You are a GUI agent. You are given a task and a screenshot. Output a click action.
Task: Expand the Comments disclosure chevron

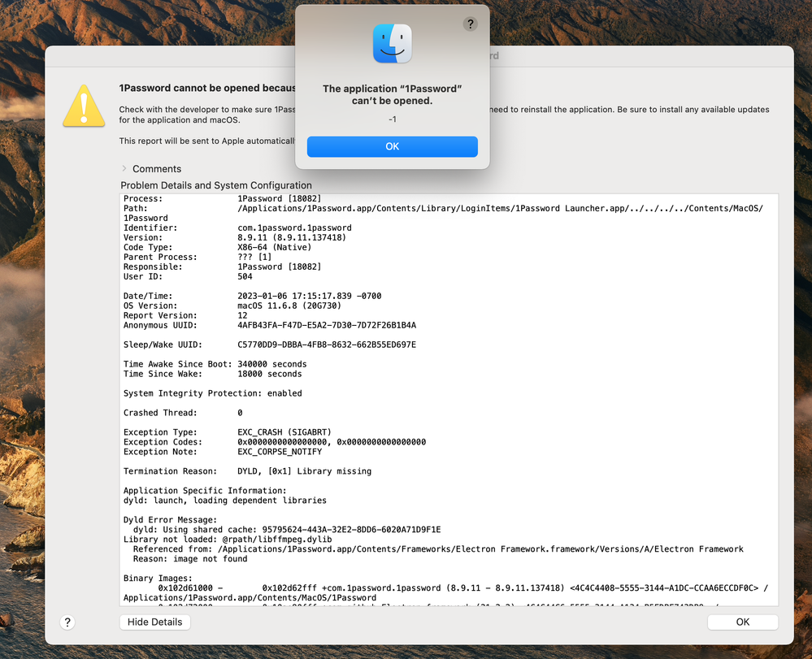point(124,169)
